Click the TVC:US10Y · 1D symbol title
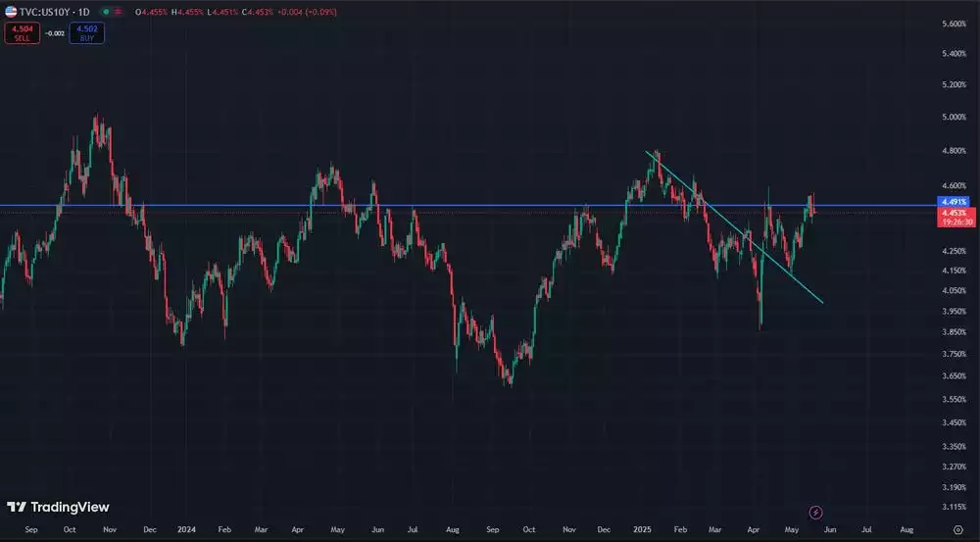This screenshot has height=542, width=980. click(54, 12)
